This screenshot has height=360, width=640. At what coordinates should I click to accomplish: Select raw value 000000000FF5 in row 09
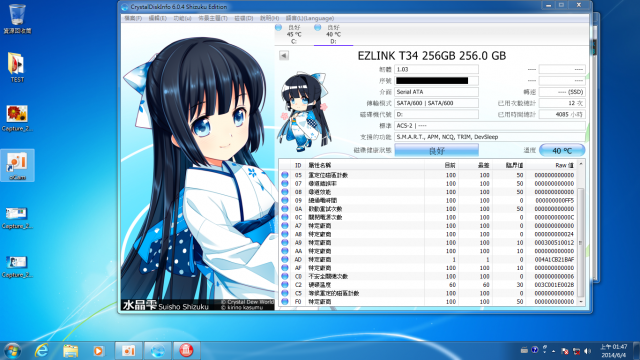pyautogui.click(x=554, y=200)
